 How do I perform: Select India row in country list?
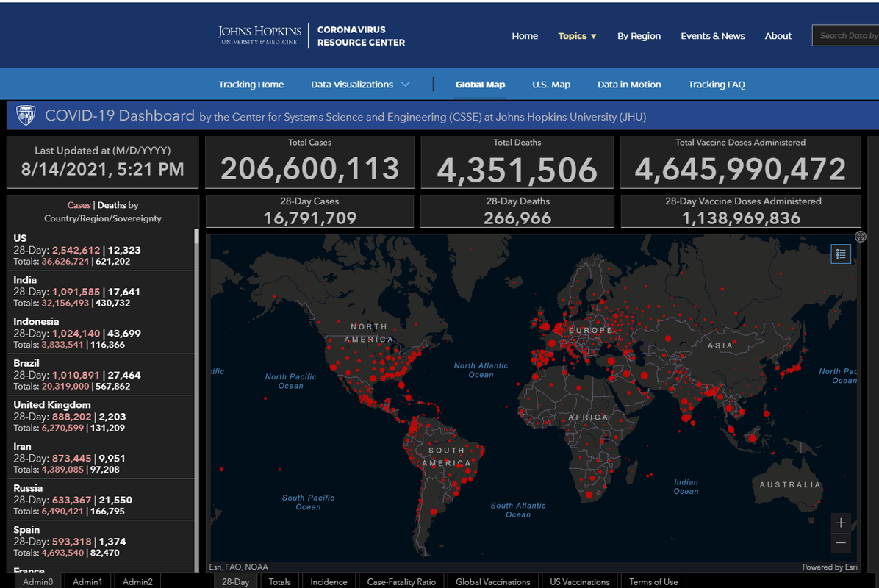(x=101, y=292)
